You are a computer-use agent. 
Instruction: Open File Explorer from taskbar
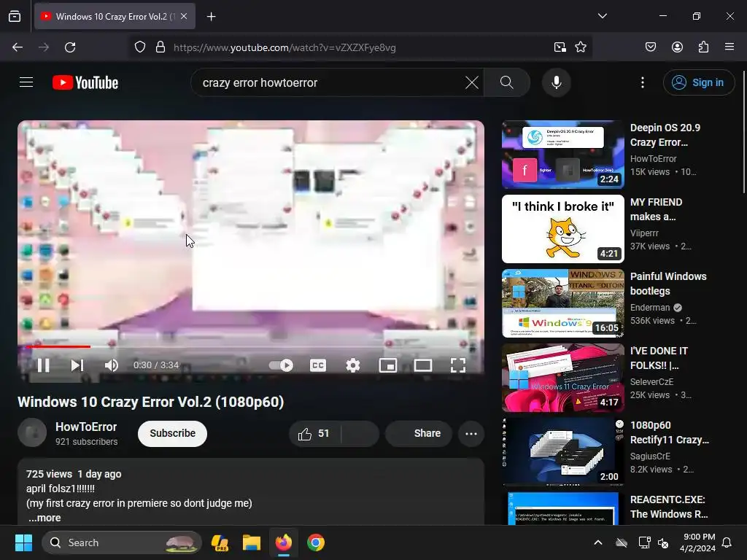[x=252, y=542]
